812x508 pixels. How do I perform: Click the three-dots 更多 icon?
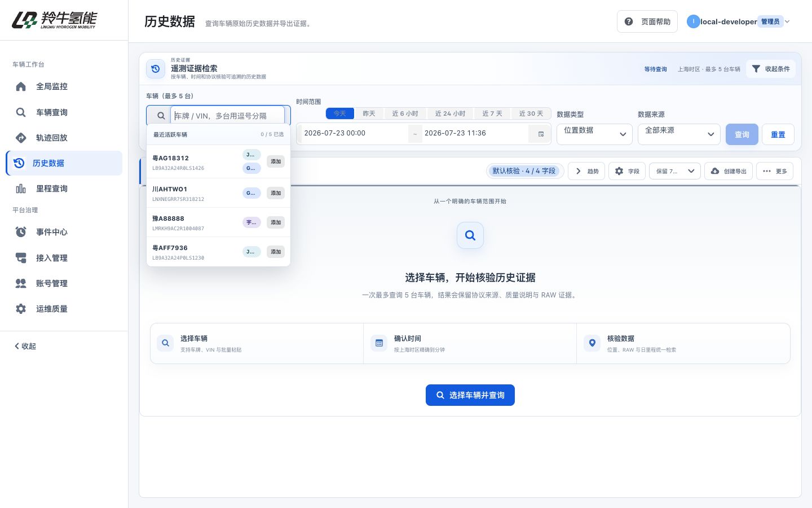pos(767,171)
